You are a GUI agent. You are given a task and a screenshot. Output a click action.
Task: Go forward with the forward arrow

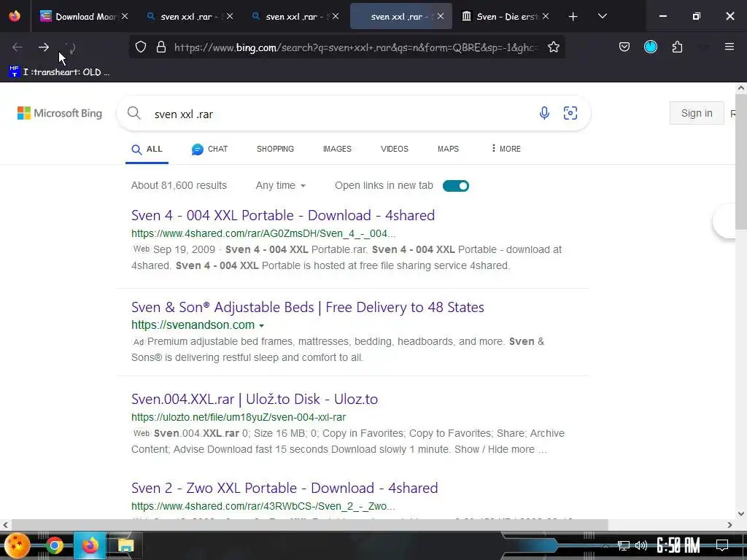tap(44, 47)
